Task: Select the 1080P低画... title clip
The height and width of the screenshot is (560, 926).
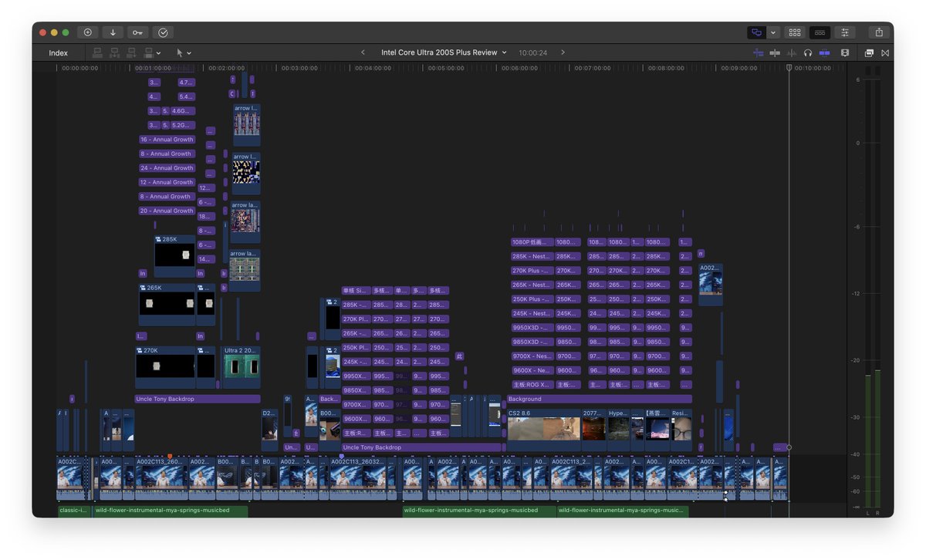Action: pyautogui.click(x=532, y=242)
